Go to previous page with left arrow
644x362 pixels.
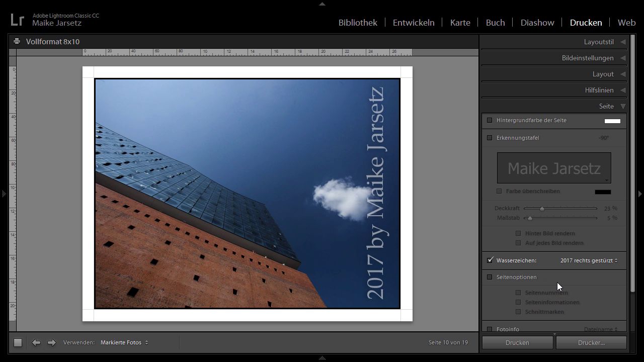pos(36,342)
